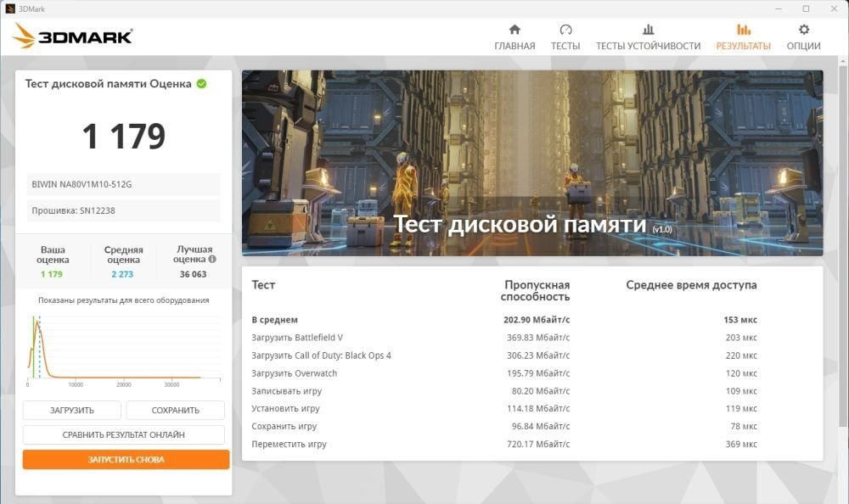Click the firmware text Прошивка: SN12238
Screen dimensions: 849x504
click(73, 210)
